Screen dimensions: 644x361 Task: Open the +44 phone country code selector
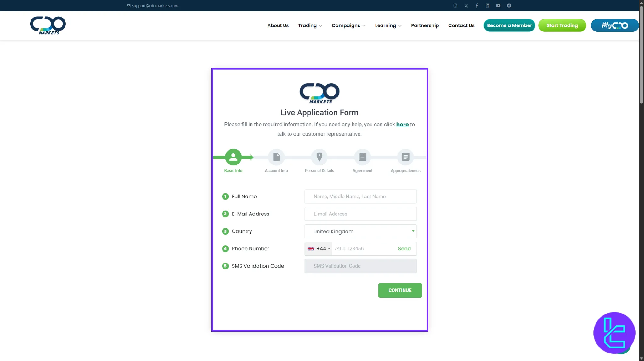(319, 249)
